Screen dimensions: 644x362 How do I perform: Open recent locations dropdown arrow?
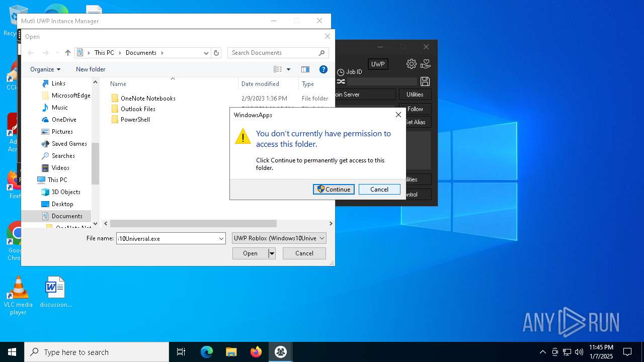pyautogui.click(x=57, y=53)
